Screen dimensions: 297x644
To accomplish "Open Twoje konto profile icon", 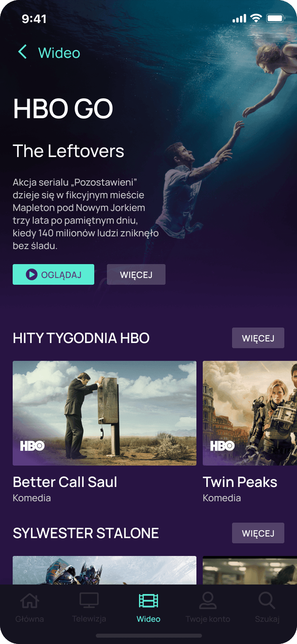I will coord(208,600).
